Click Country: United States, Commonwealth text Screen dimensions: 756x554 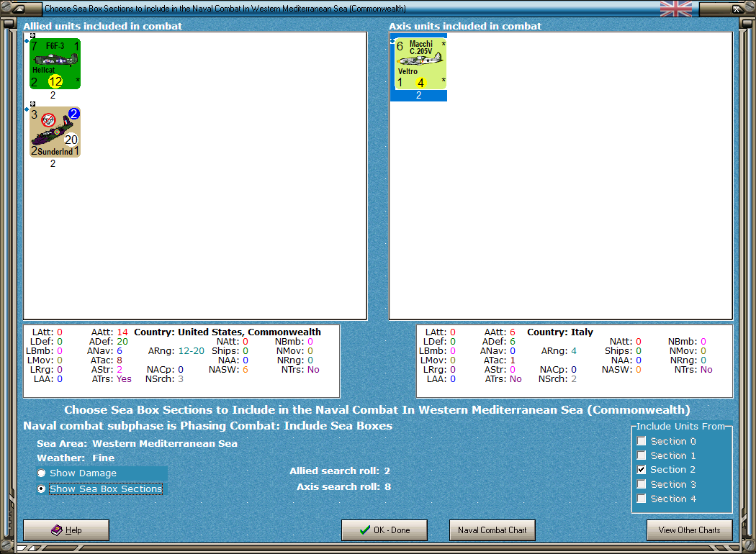point(228,332)
